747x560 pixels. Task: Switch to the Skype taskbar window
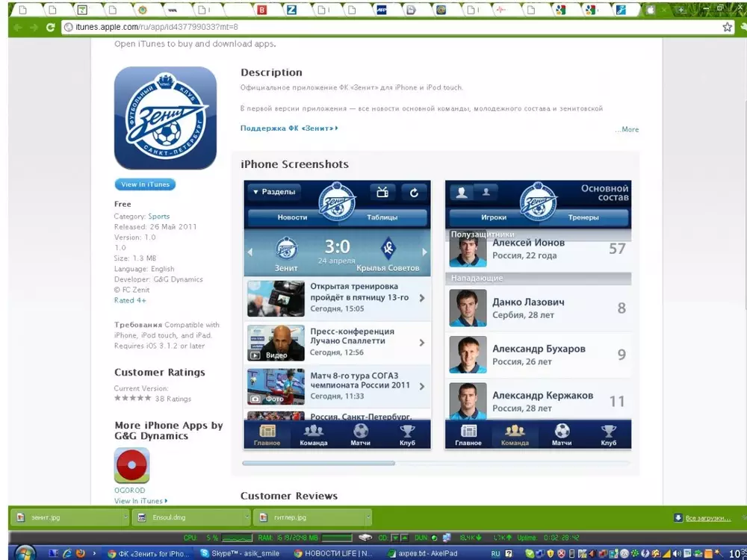tap(241, 553)
